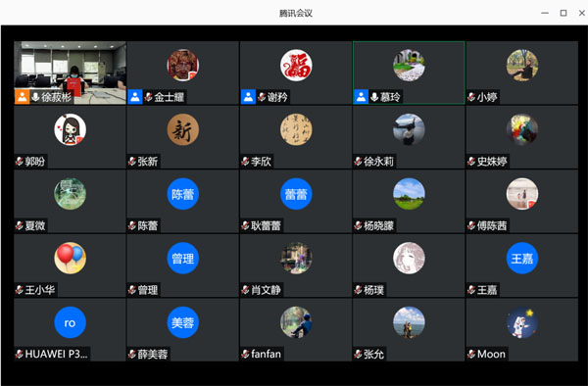Click the blue 'ro' avatar circle
Screen dimensions: 588x386
(x=71, y=322)
